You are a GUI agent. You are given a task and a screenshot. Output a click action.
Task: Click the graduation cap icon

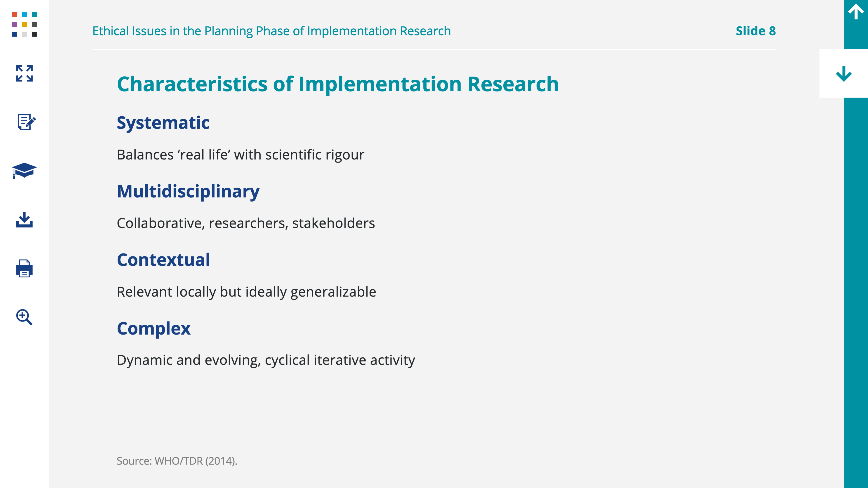24,170
